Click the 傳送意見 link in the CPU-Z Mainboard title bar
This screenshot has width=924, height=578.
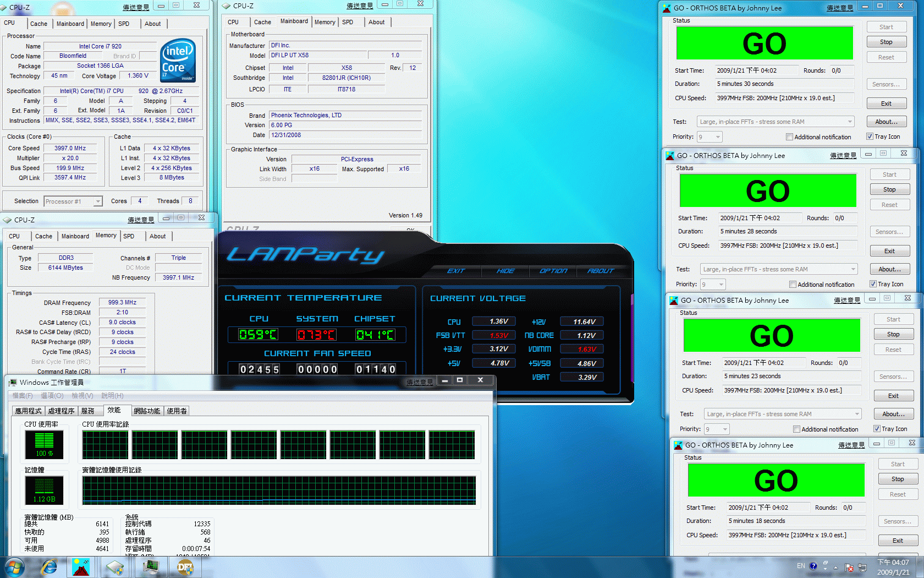tap(360, 6)
